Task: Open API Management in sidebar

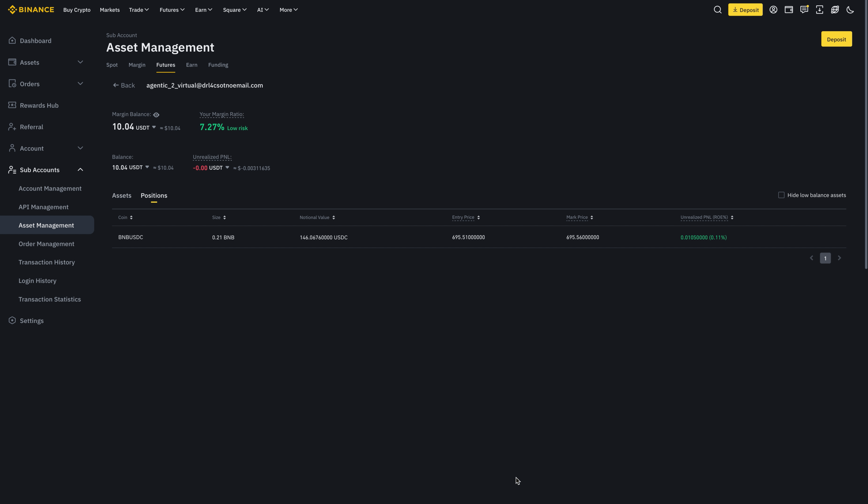Action: [x=43, y=207]
